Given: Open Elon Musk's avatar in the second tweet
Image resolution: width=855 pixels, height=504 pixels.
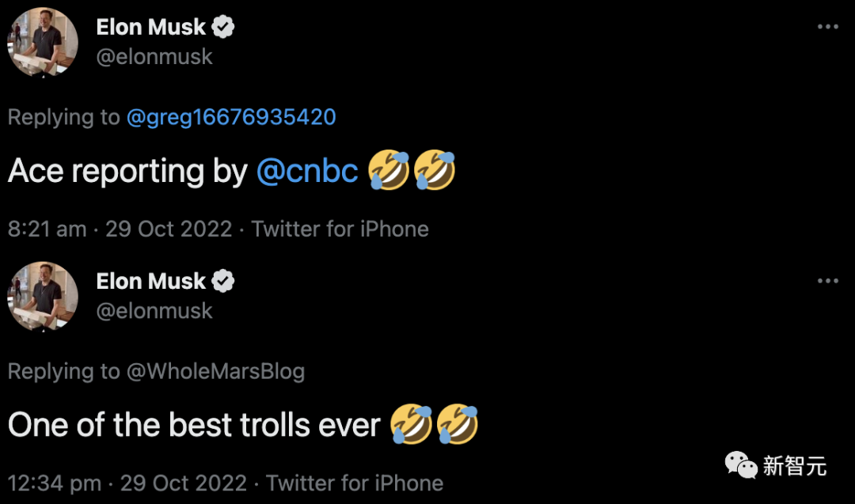Looking at the screenshot, I should [43, 296].
